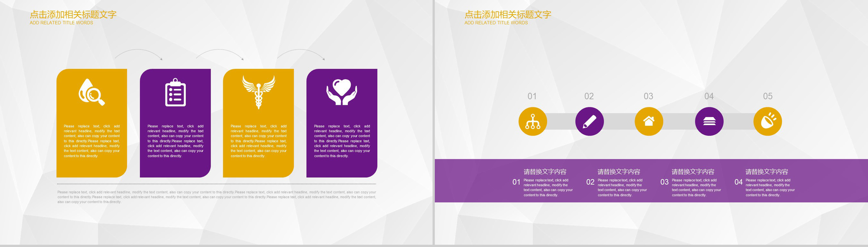Click gray footer paragraph below dotted line
This screenshot has width=868, height=247.
click(x=216, y=197)
